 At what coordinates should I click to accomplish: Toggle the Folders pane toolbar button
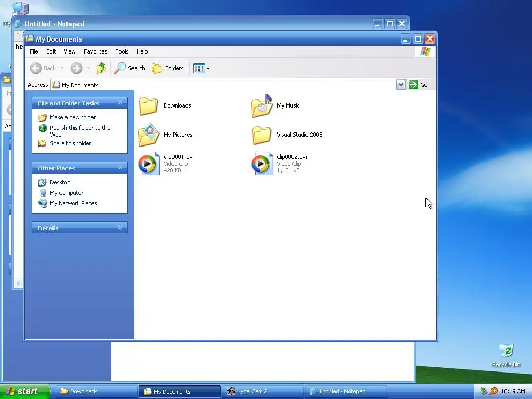(168, 68)
